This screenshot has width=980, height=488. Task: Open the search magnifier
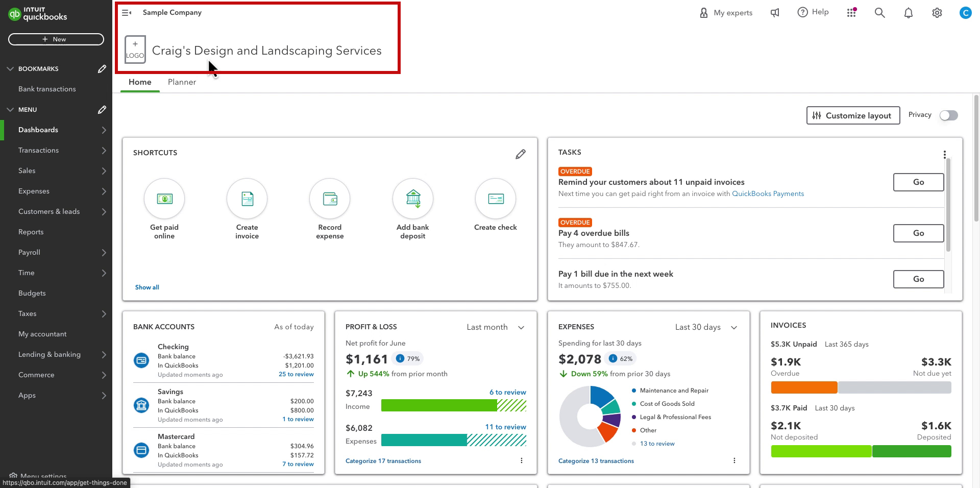tap(879, 12)
